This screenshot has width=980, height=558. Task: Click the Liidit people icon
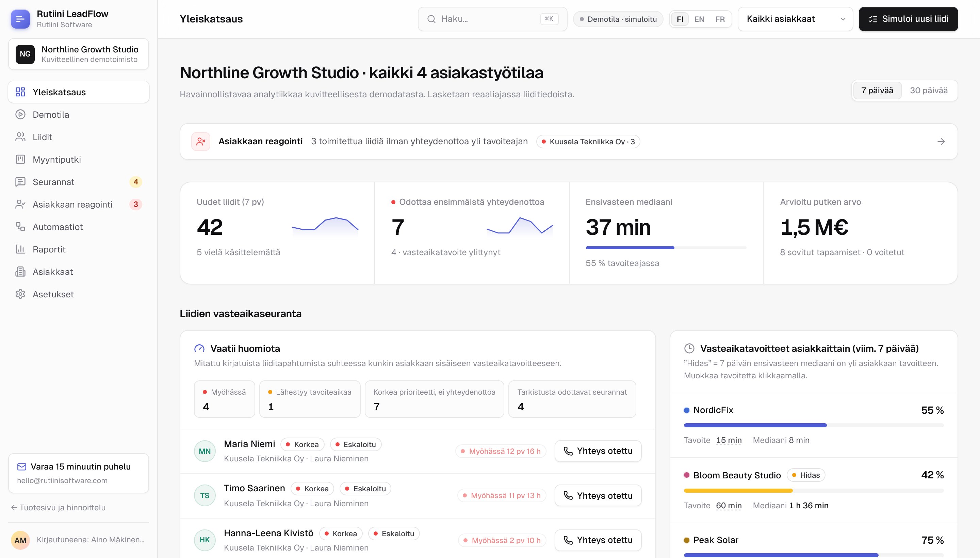(20, 137)
